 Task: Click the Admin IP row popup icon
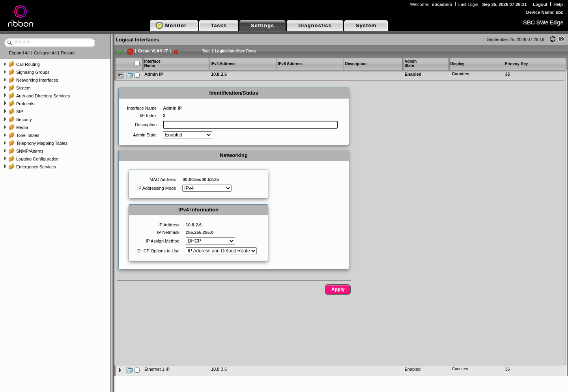pos(129,75)
